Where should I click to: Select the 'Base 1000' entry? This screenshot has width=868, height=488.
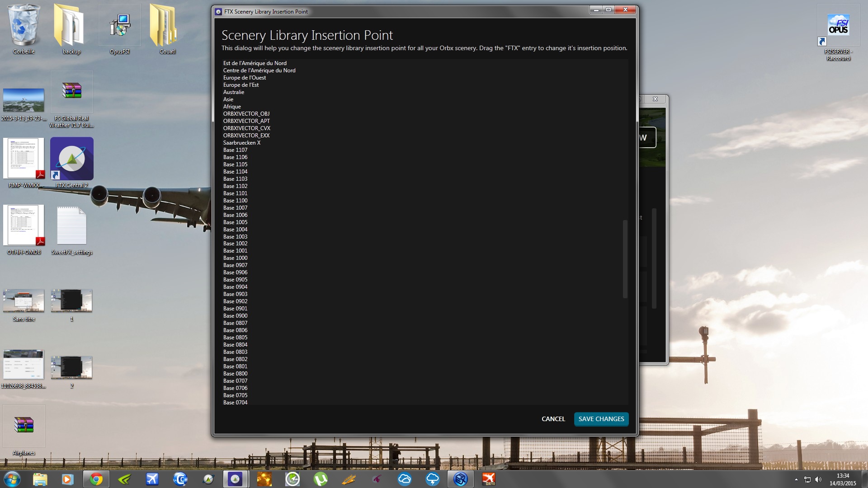(236, 258)
